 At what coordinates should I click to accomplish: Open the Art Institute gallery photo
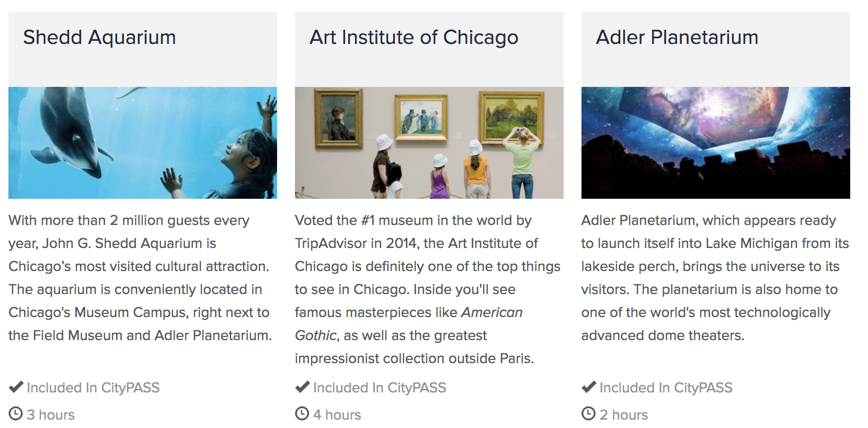tap(429, 143)
